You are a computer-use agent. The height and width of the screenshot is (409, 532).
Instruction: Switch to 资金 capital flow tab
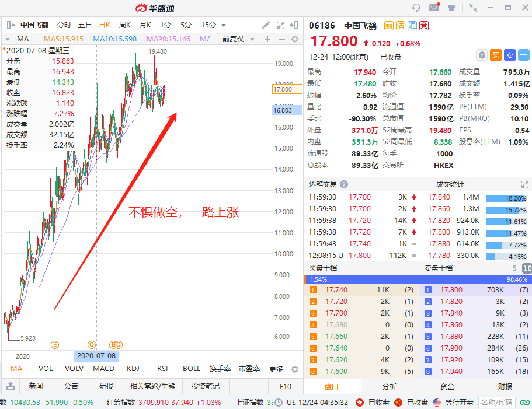(447, 386)
